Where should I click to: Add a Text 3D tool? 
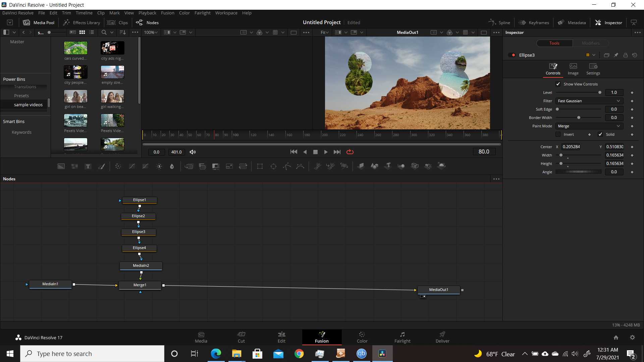[x=388, y=166]
